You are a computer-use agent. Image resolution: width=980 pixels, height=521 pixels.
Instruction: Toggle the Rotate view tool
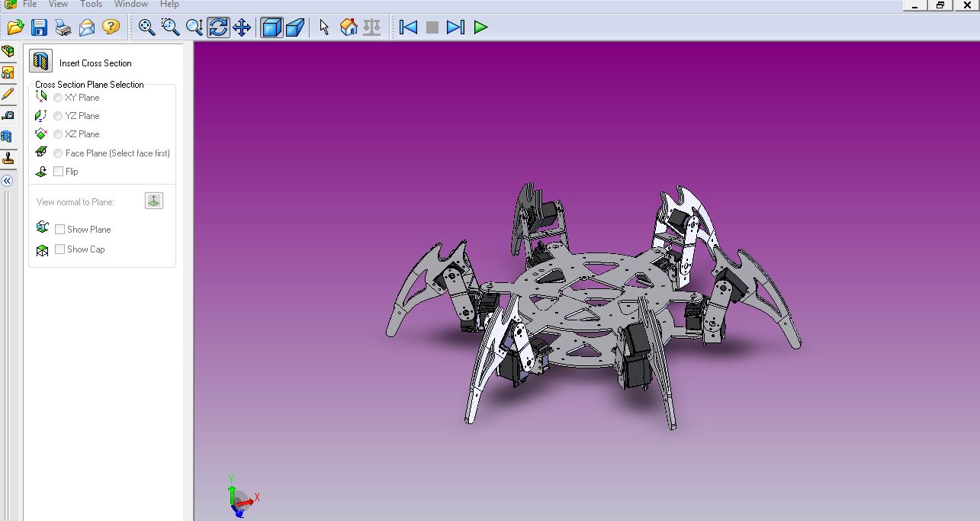pyautogui.click(x=218, y=27)
